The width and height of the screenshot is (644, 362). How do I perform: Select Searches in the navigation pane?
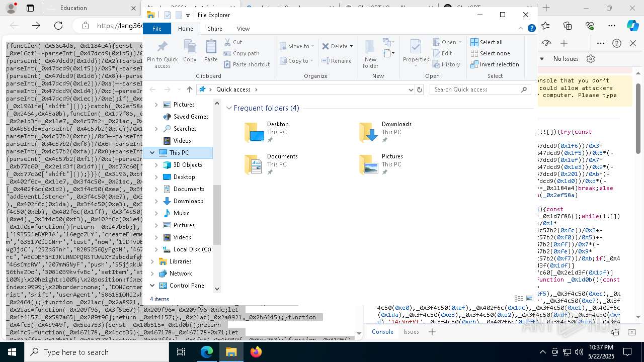coord(185,129)
